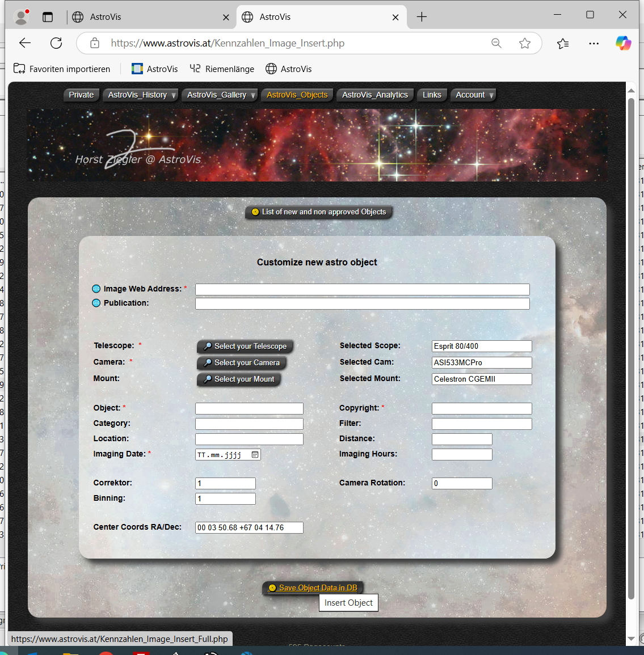Click the Binning value field
The width and height of the screenshot is (644, 655).
pos(225,499)
